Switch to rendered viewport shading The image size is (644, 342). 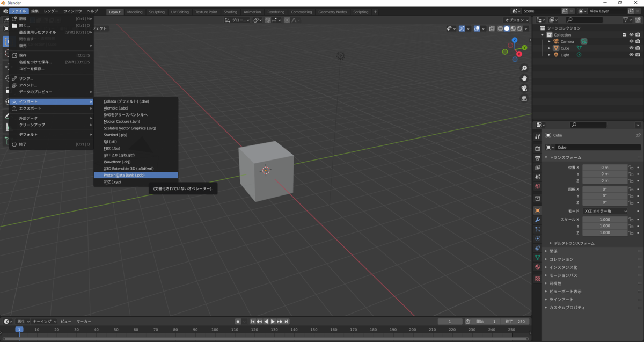click(x=518, y=28)
